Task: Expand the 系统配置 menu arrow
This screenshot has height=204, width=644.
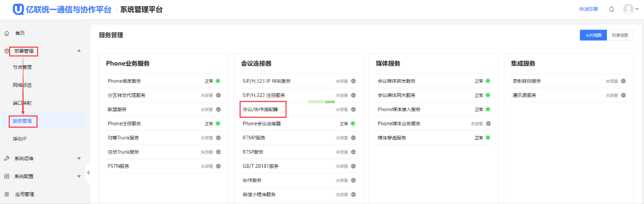Action: (79, 177)
